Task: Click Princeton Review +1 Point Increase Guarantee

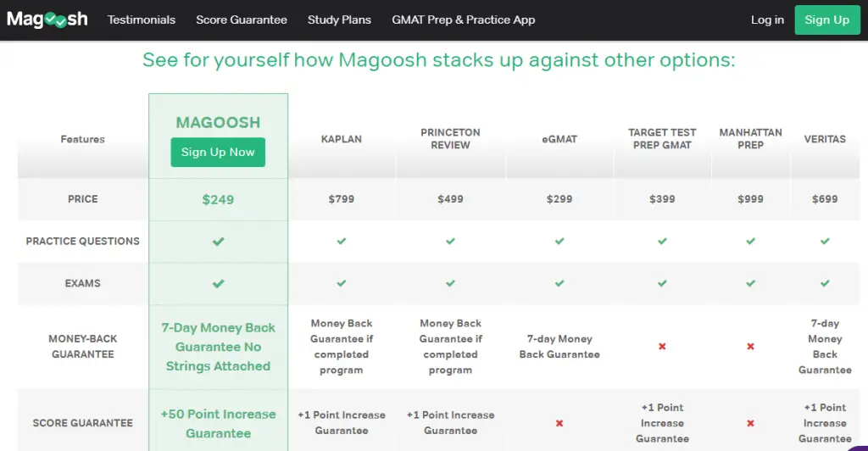Action: [x=451, y=423]
